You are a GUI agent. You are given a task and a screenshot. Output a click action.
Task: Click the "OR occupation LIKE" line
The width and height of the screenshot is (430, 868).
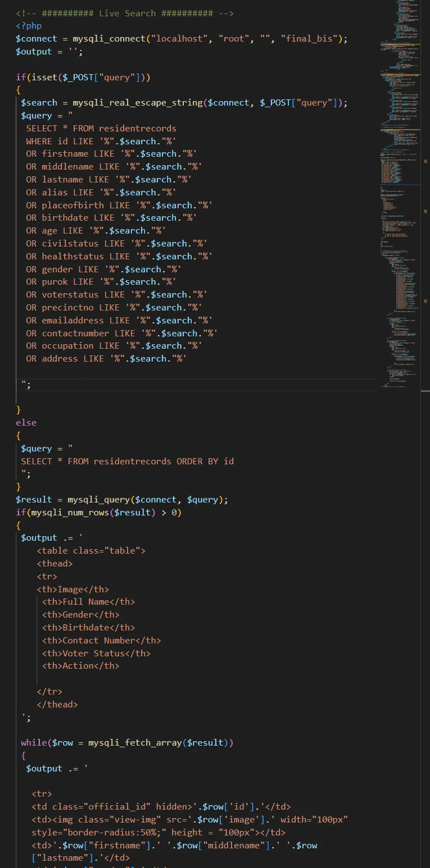point(114,346)
